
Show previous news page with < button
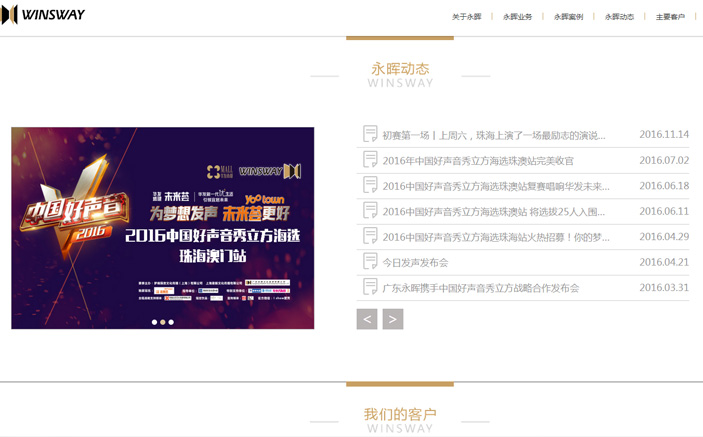[367, 319]
